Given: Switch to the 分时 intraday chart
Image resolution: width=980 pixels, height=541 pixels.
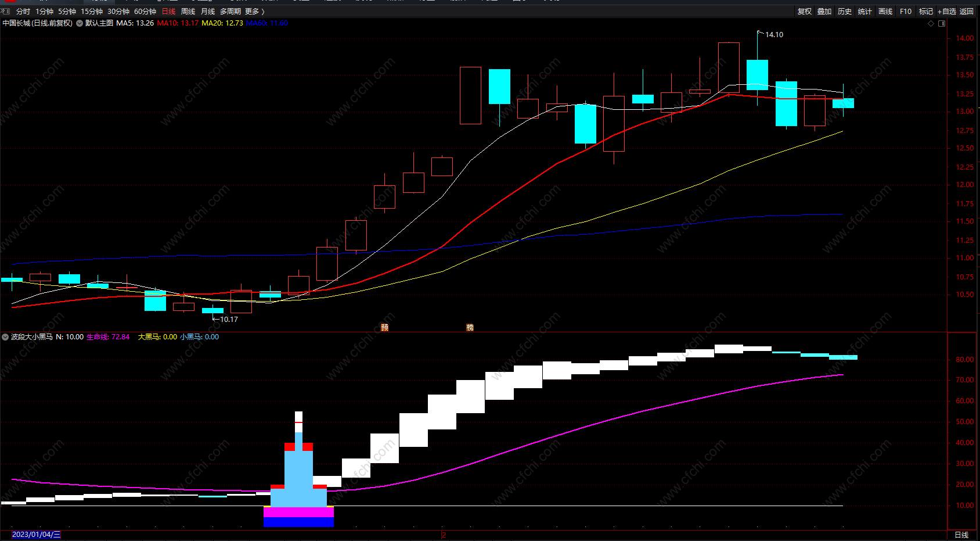Looking at the screenshot, I should pyautogui.click(x=23, y=12).
